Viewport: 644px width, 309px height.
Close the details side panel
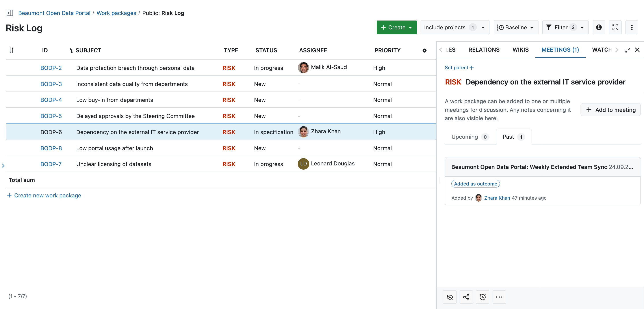[637, 50]
